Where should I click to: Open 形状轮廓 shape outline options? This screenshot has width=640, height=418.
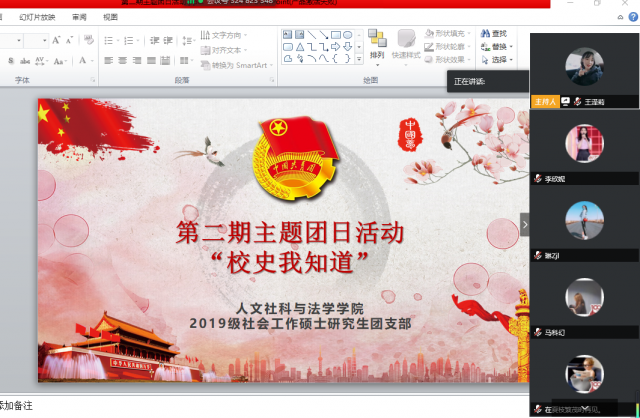click(x=448, y=47)
